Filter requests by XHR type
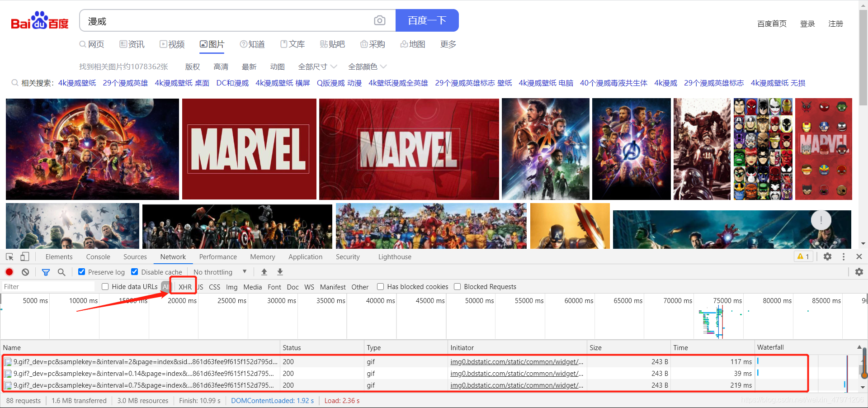Screen dimensions: 868x408 (185, 287)
